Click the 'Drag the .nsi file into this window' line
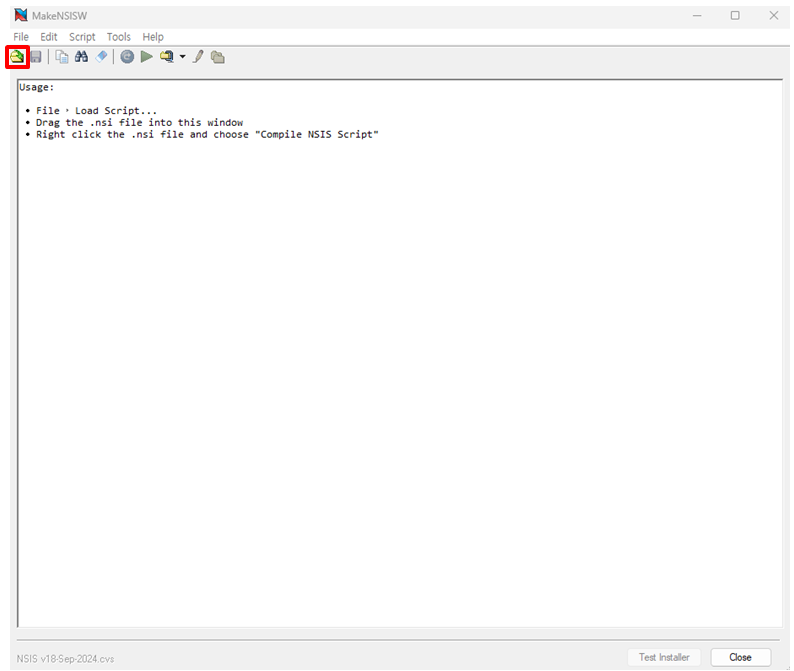The width and height of the screenshot is (794, 671). pyautogui.click(x=139, y=123)
